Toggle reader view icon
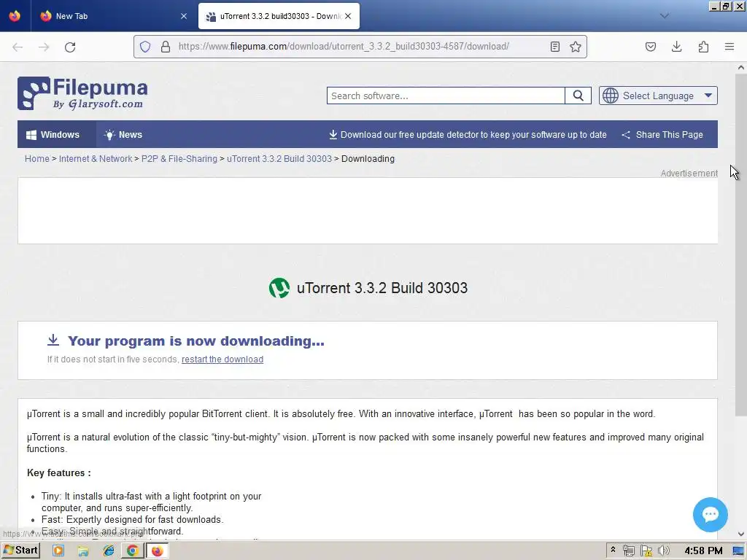The image size is (747, 560). 555,47
